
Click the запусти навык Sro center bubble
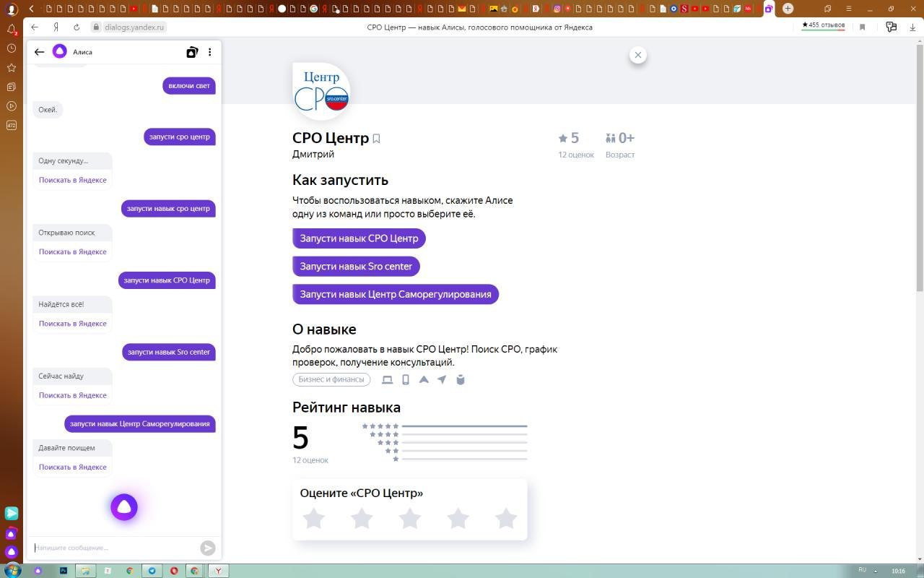(x=169, y=352)
